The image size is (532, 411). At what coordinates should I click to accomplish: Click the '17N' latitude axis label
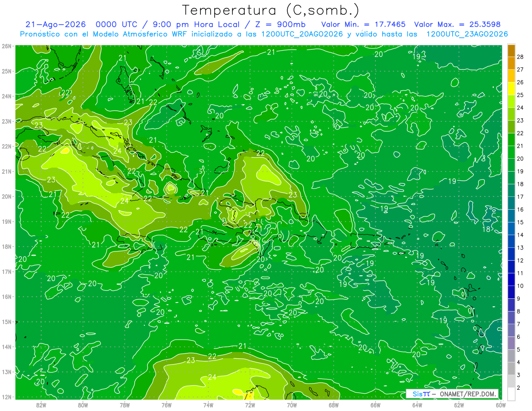point(7,272)
